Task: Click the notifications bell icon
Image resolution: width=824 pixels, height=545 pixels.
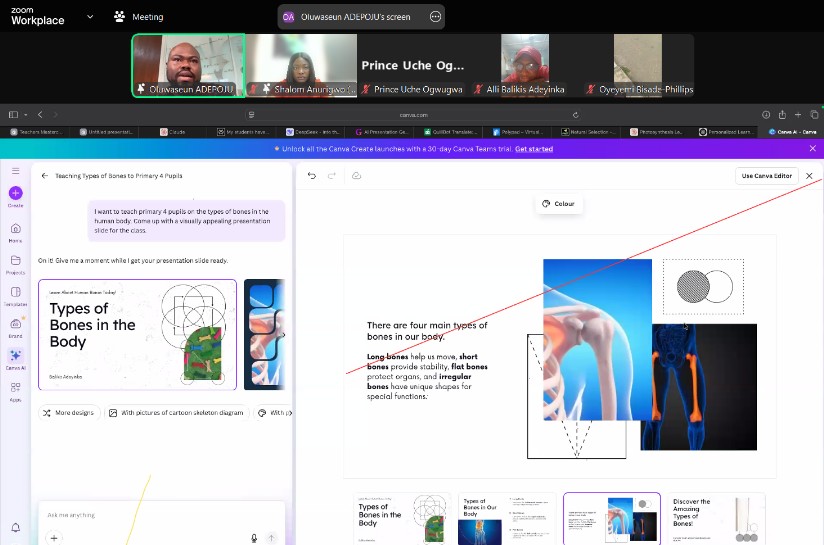Action: click(x=15, y=527)
